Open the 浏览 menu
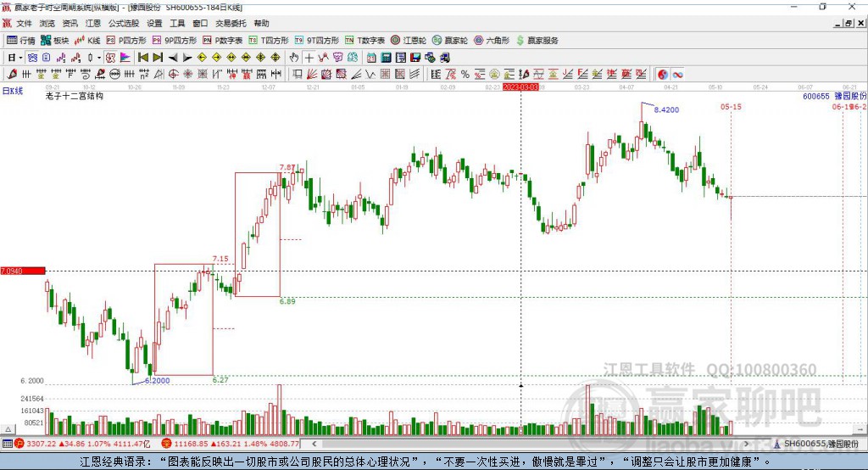This screenshot has height=470, width=868. (x=47, y=23)
